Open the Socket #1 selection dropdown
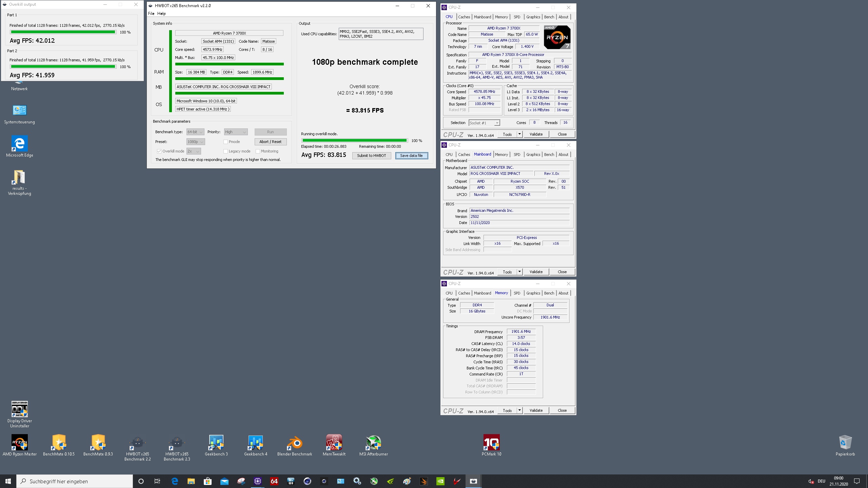This screenshot has width=868, height=488. pos(484,123)
